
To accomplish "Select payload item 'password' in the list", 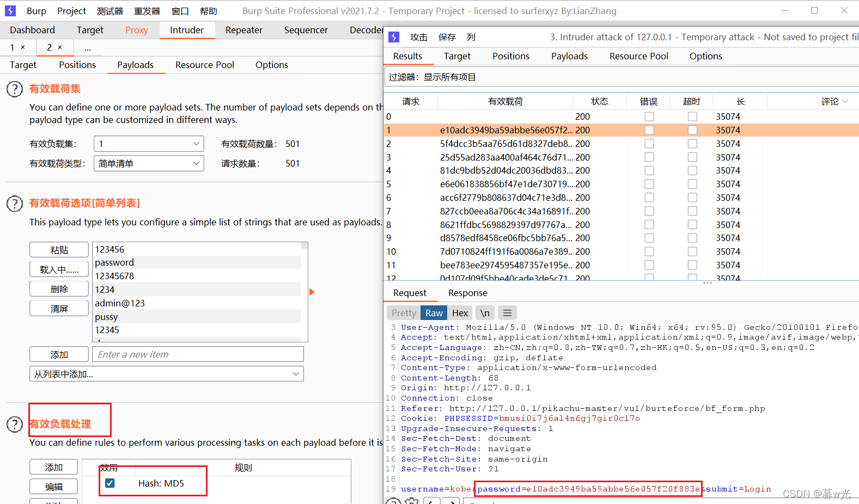I will click(197, 262).
